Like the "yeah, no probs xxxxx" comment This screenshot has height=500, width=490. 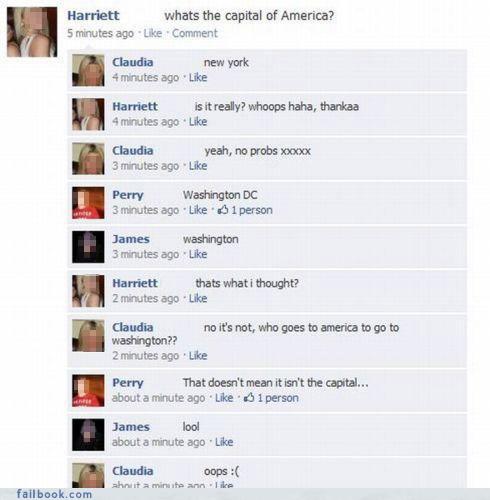[x=198, y=166]
